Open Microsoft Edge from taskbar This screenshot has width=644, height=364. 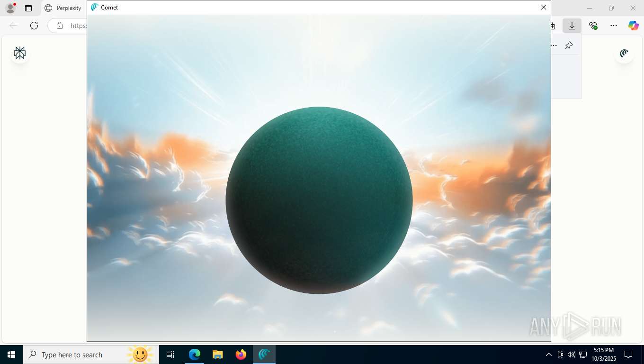coord(195,355)
